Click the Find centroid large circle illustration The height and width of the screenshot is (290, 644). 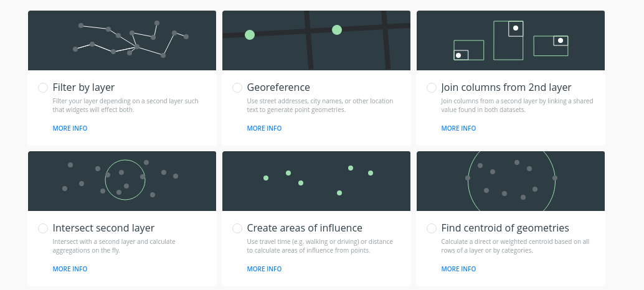(511, 181)
